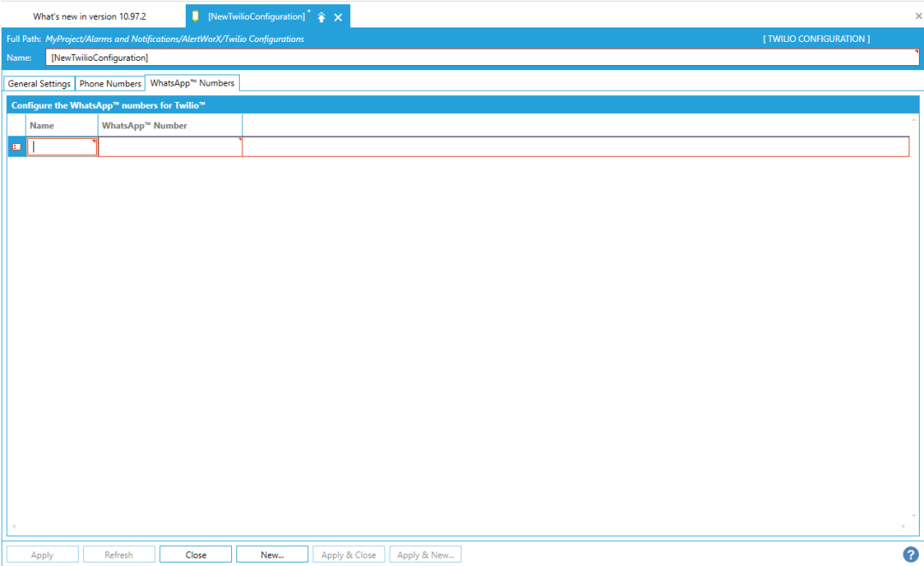Close the NewTwilioConfiguration tab with its X
The height and width of the screenshot is (566, 924).
coord(338,17)
